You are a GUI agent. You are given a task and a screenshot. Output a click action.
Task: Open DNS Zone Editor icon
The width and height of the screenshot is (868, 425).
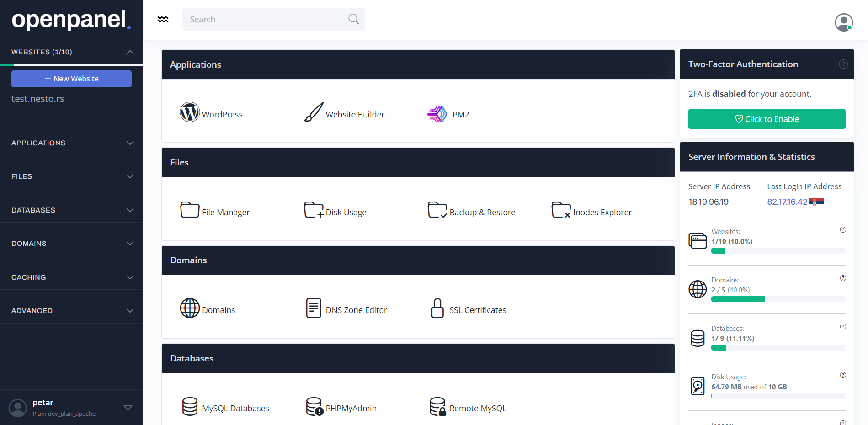point(314,308)
